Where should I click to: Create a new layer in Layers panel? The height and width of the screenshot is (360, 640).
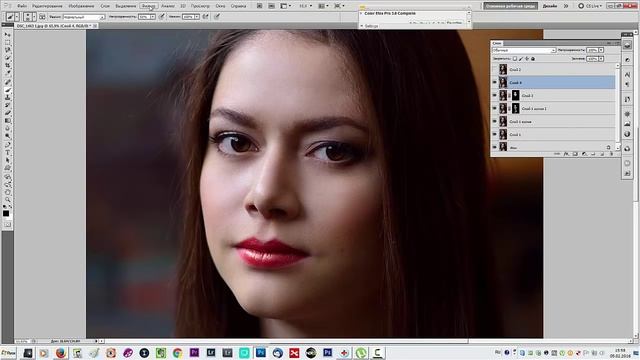pyautogui.click(x=602, y=154)
